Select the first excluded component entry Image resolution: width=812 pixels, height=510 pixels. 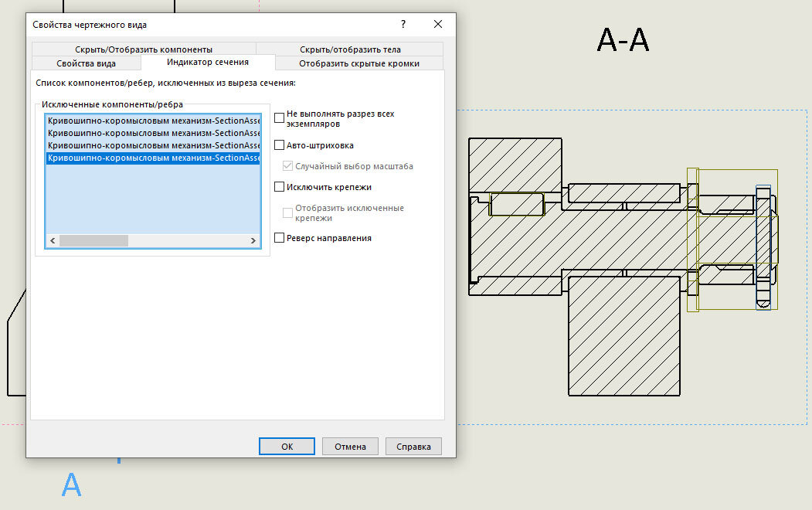coord(153,120)
